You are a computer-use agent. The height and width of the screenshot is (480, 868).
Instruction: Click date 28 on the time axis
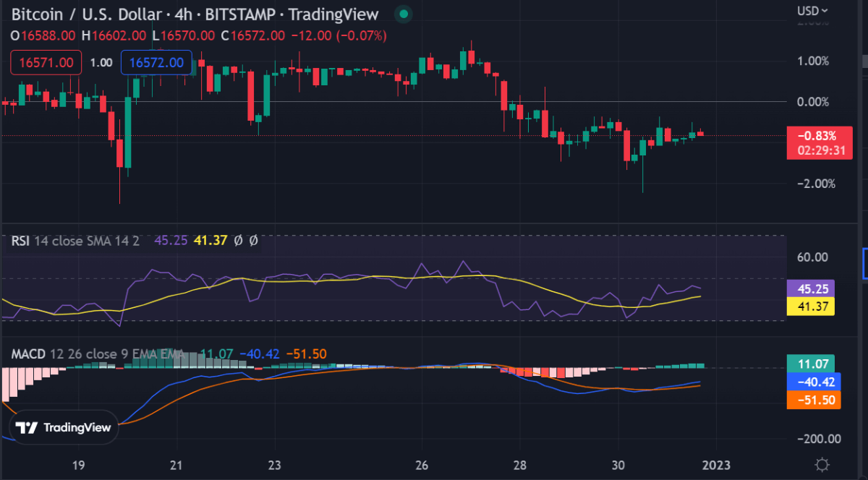520,464
